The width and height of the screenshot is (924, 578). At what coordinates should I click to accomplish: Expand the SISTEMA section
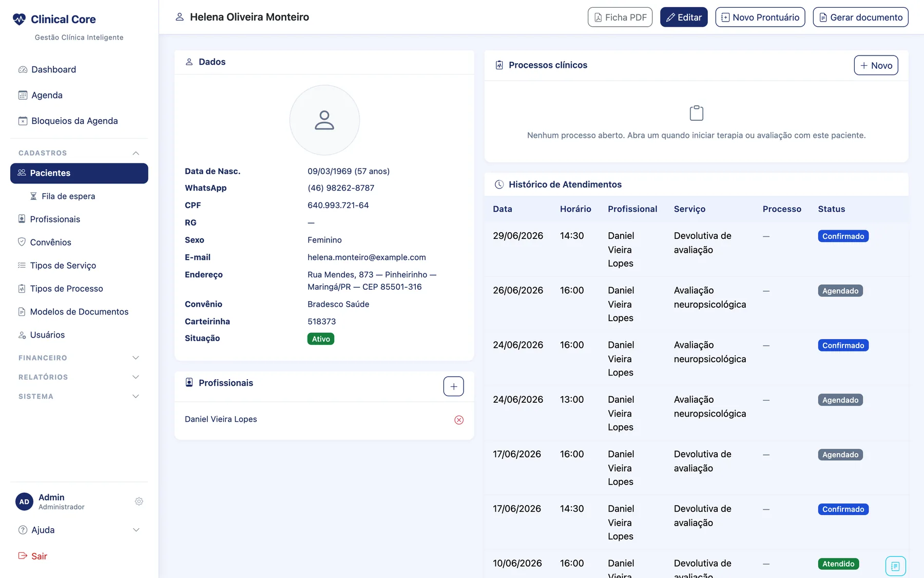[79, 396]
